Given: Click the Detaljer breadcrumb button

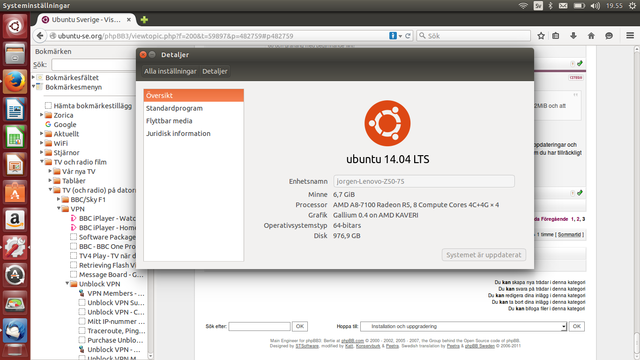Looking at the screenshot, I should [x=215, y=71].
